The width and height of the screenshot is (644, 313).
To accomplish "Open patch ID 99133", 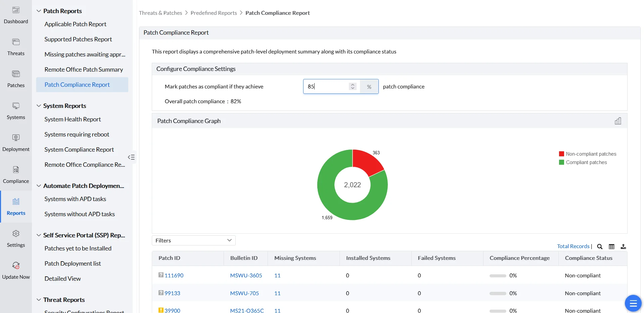I will pos(172,293).
